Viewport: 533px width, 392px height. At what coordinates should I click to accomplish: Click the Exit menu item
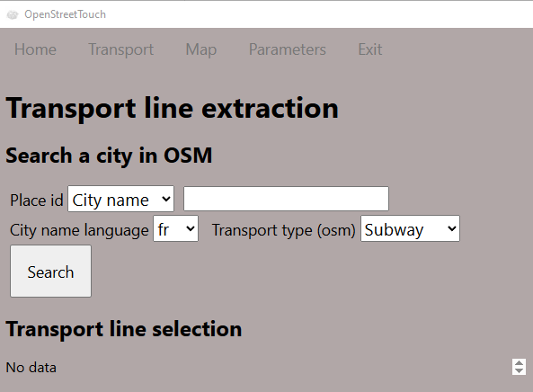(369, 49)
